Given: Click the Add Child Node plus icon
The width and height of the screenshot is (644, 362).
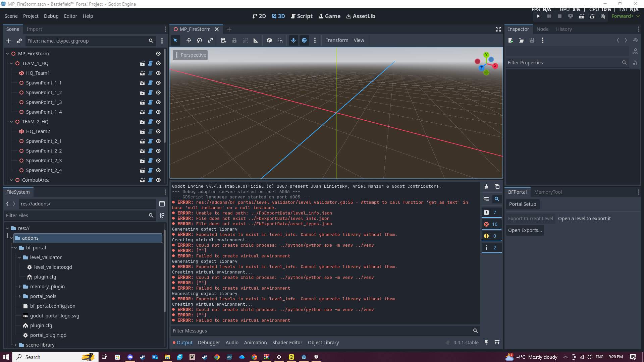Looking at the screenshot, I should 9,41.
